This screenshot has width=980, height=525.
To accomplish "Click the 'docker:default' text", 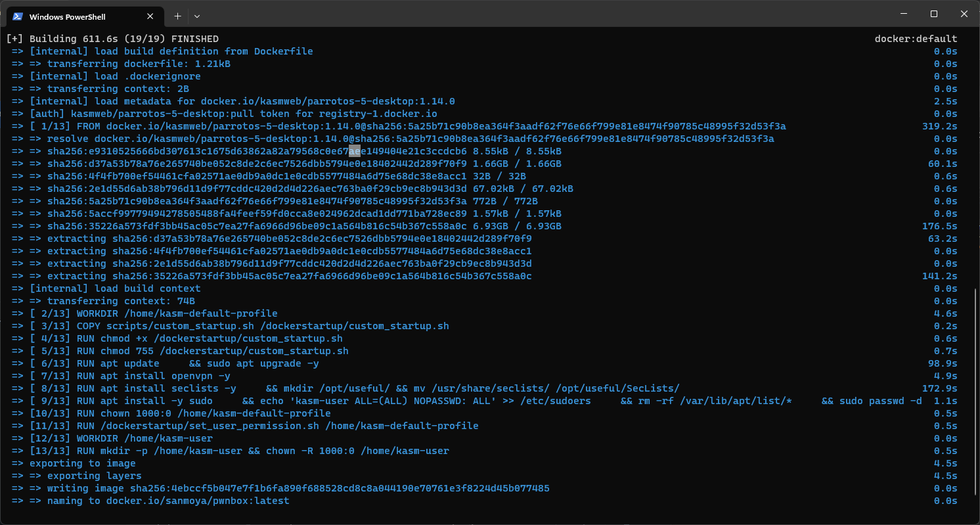I will coord(916,39).
